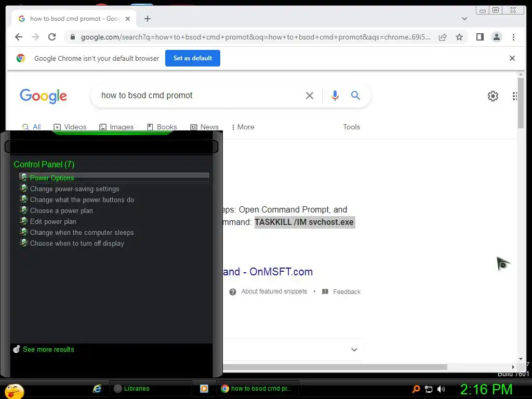Open the tab search dropdown chevron
The image size is (532, 399).
pyautogui.click(x=464, y=19)
